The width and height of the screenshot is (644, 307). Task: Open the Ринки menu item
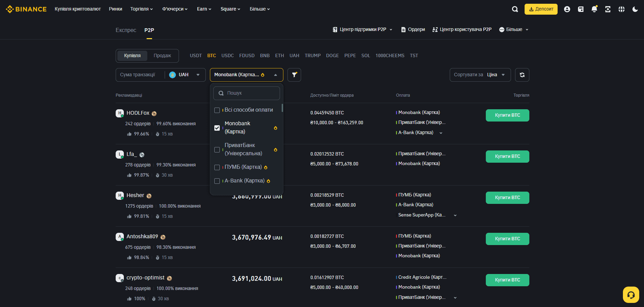click(116, 9)
